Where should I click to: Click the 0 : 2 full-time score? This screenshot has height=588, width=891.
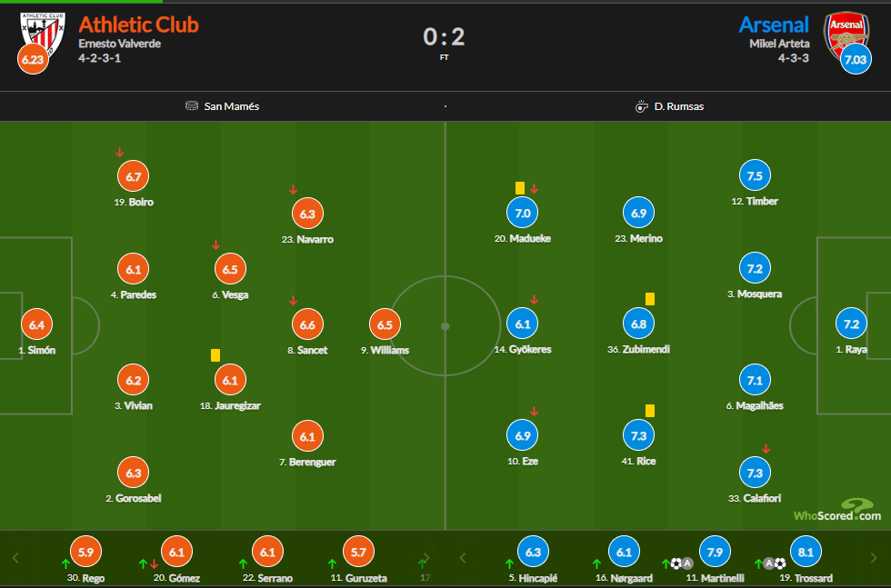(444, 36)
